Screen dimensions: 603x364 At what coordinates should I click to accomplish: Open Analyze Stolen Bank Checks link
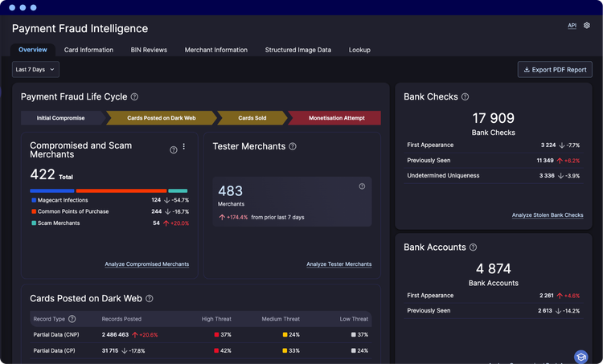click(548, 215)
